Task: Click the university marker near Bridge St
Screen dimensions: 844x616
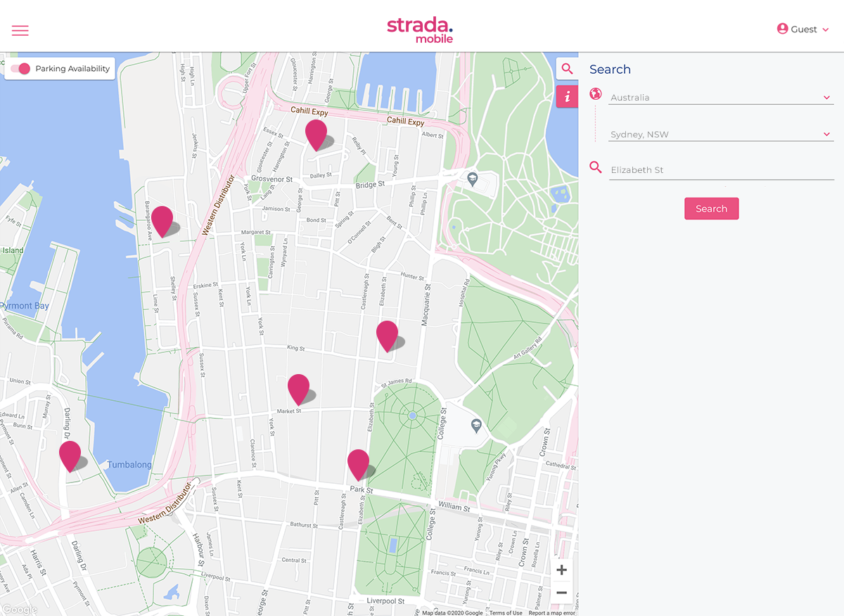Action: (x=473, y=179)
